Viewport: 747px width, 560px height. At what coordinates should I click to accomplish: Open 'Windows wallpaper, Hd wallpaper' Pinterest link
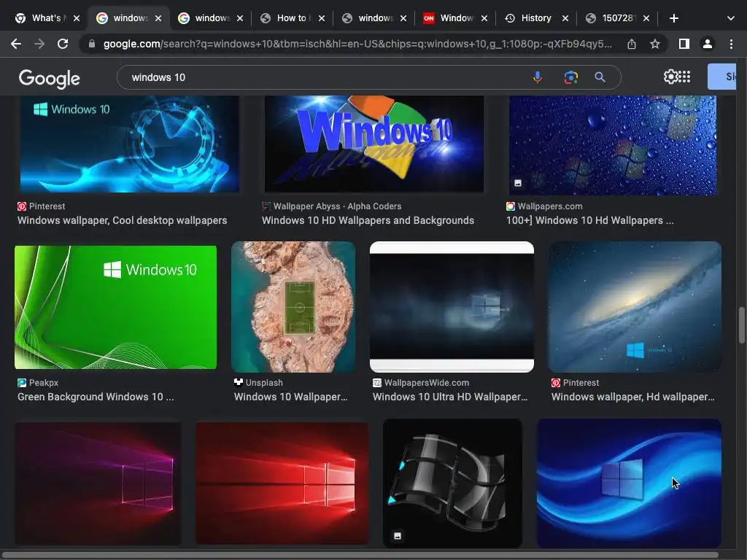pyautogui.click(x=633, y=397)
